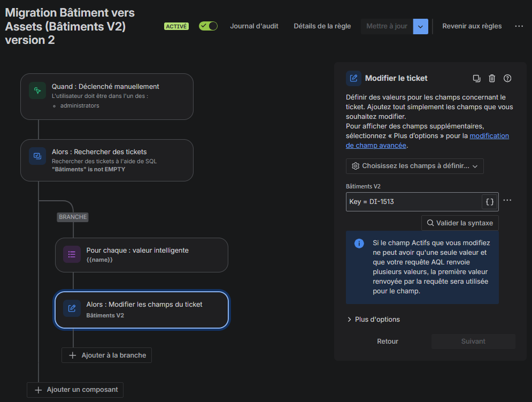This screenshot has width=532, height=402.
Task: Click the Suivant button
Action: [473, 342]
